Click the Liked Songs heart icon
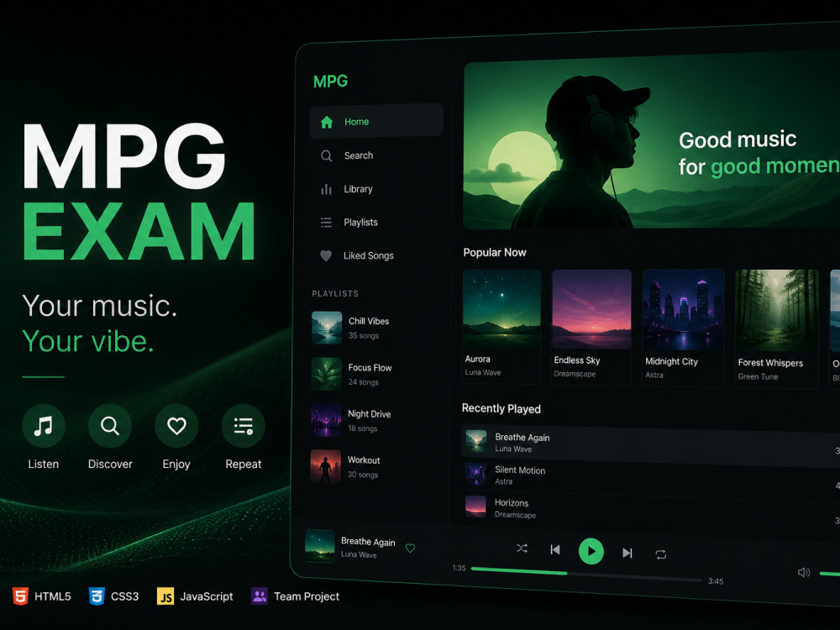 click(x=326, y=255)
